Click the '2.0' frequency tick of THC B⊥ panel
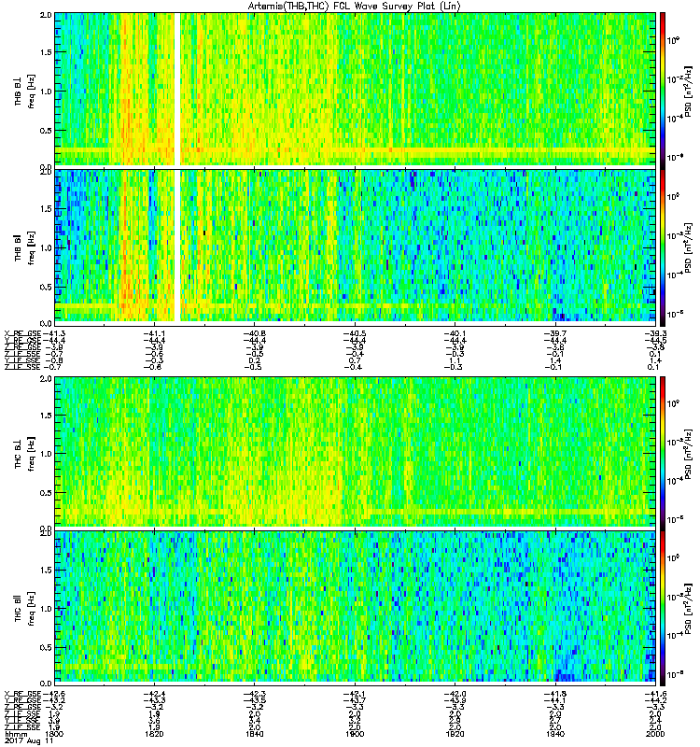700x747 pixels. pos(46,379)
